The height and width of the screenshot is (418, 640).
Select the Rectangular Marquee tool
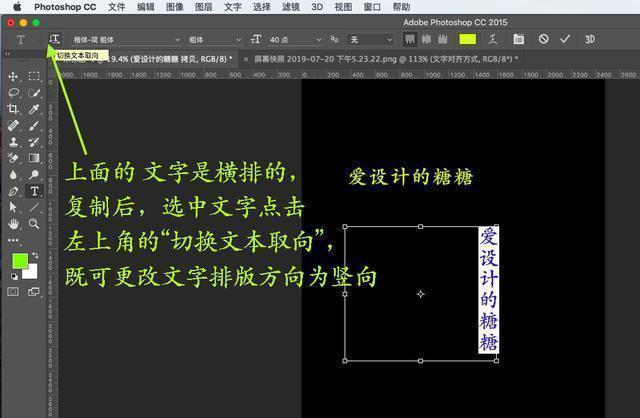coord(34,76)
